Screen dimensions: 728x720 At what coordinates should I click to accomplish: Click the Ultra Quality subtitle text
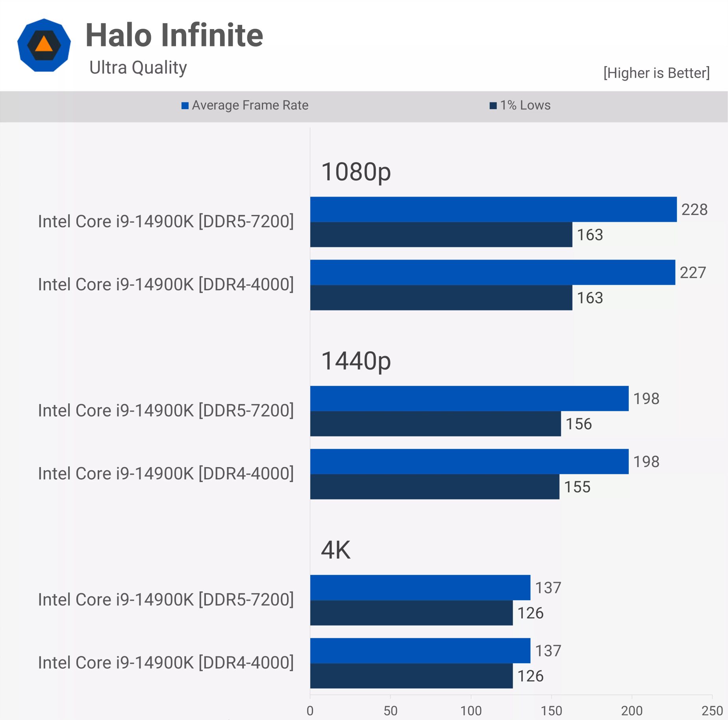(x=138, y=67)
